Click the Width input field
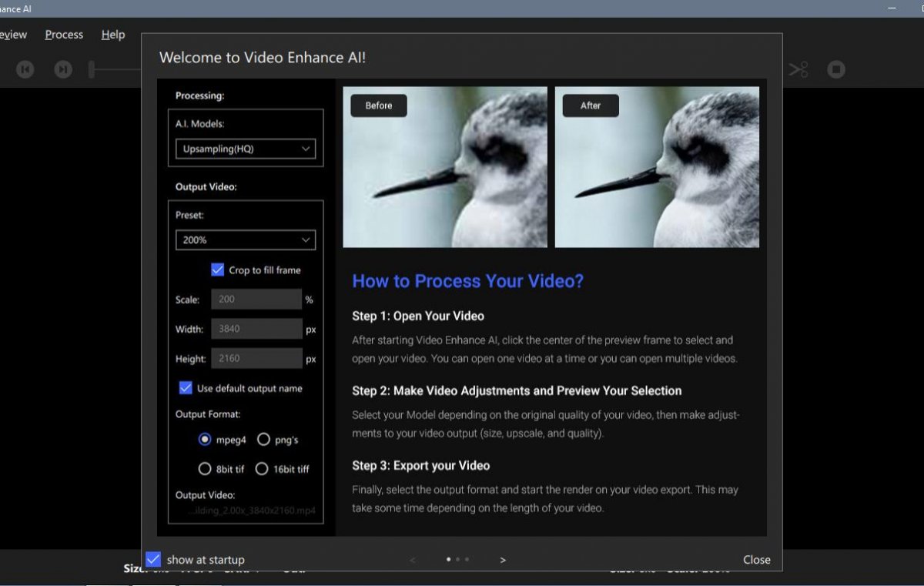 click(x=256, y=329)
